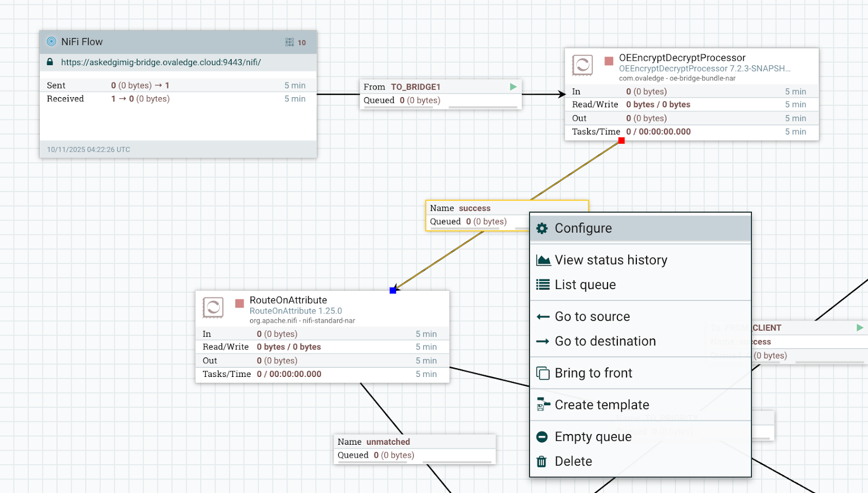Click the red stopped indicator on OEEncryptDecryptProcessor
The width and height of the screenshot is (868, 493).
(x=609, y=61)
